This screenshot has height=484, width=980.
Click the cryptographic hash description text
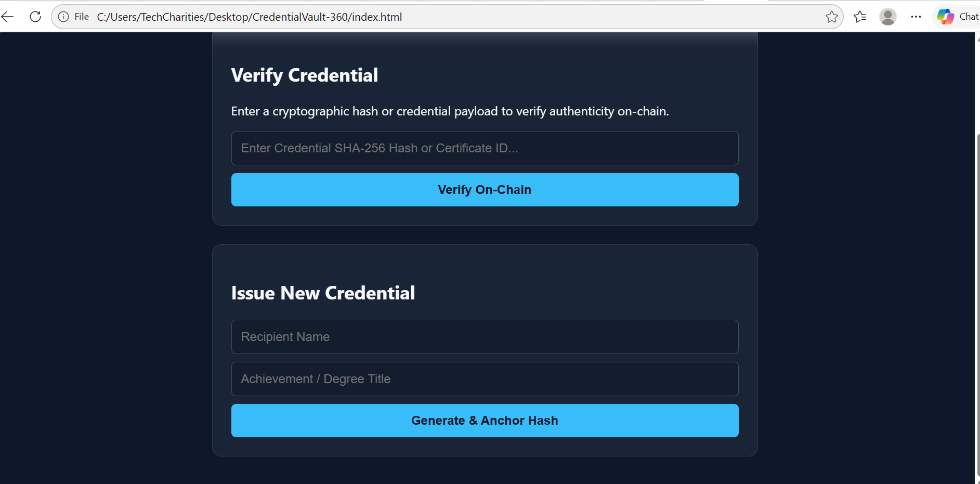point(450,111)
